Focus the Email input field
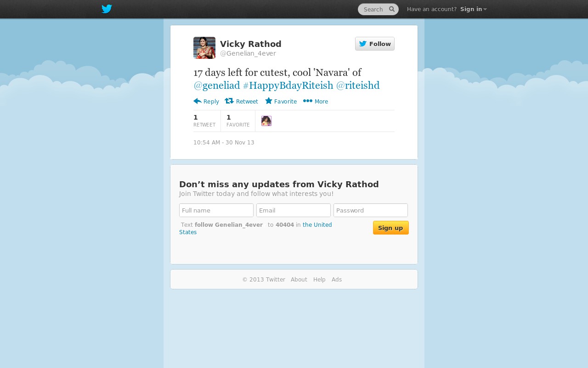The width and height of the screenshot is (588, 368). pos(294,210)
